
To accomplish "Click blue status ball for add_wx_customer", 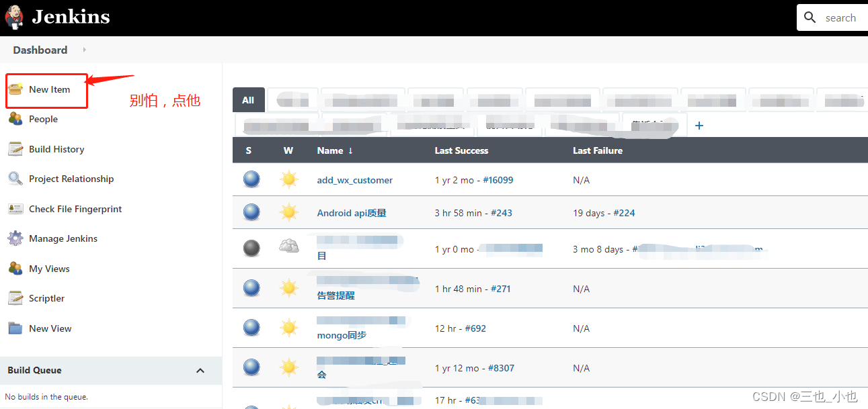I will pyautogui.click(x=251, y=179).
